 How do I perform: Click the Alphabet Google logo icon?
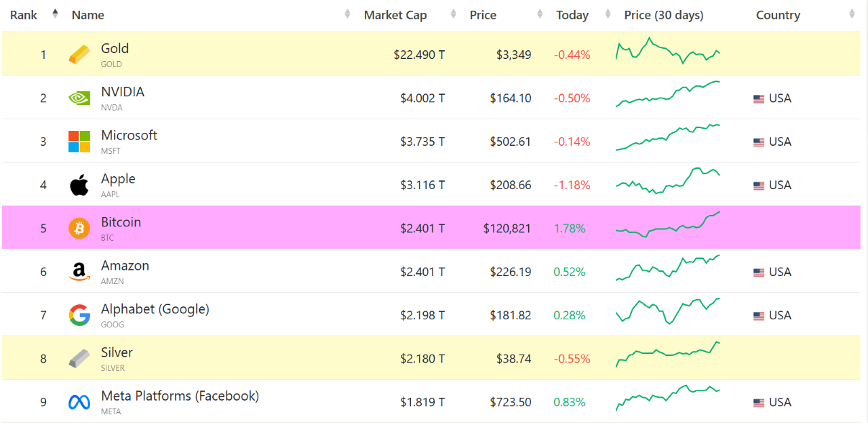pyautogui.click(x=79, y=315)
